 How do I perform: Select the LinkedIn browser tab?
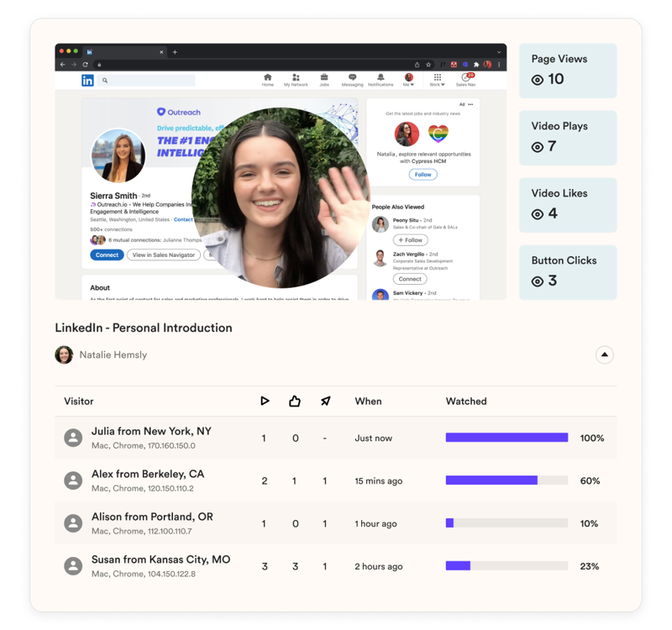click(124, 52)
